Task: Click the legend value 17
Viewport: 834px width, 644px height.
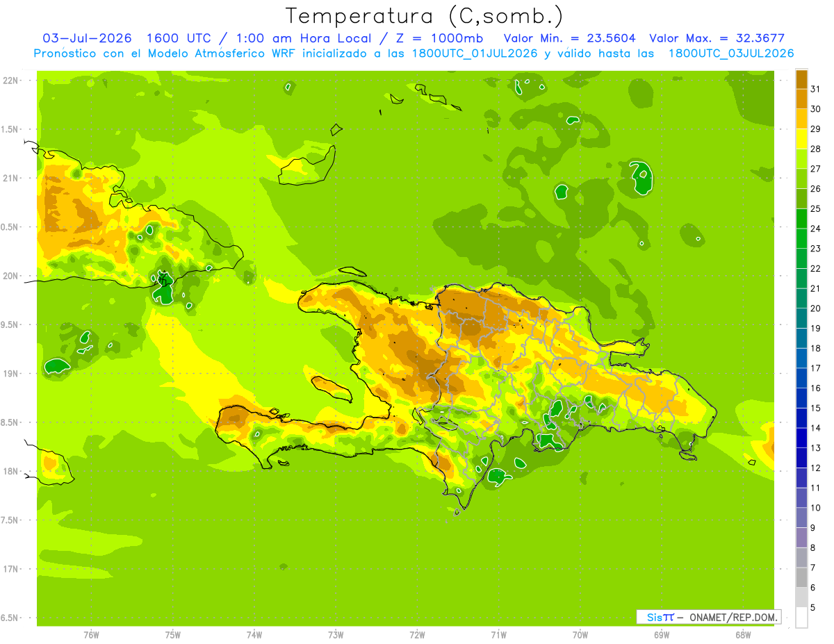Action: pos(815,368)
